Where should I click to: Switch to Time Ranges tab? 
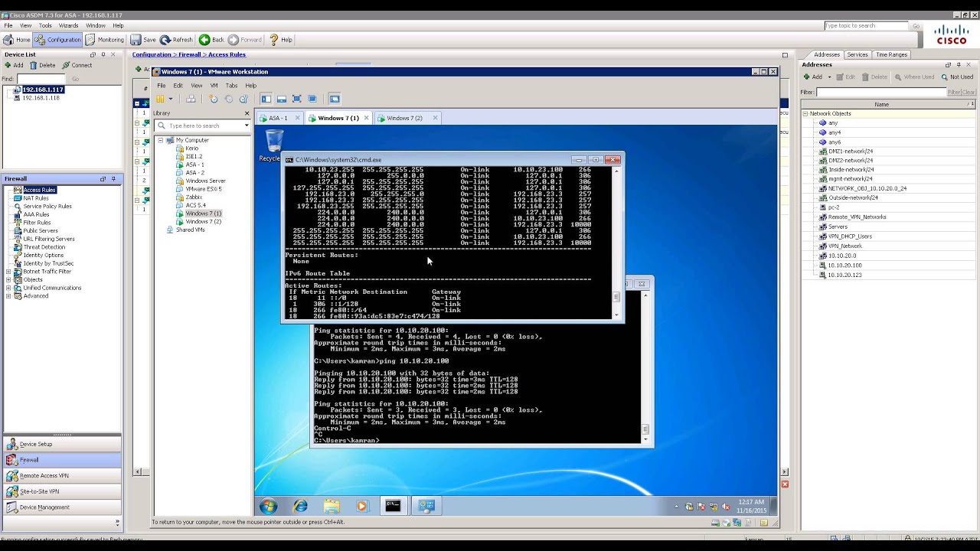coord(891,54)
